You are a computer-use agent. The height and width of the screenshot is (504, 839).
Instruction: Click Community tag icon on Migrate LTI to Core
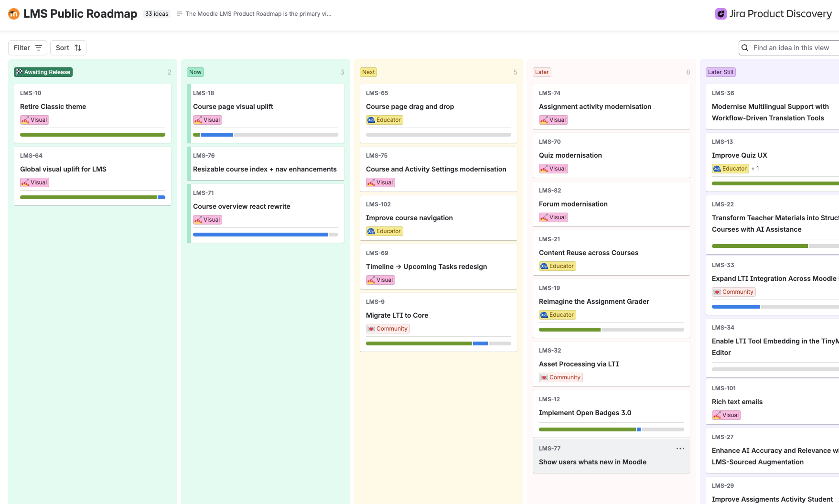pyautogui.click(x=371, y=329)
